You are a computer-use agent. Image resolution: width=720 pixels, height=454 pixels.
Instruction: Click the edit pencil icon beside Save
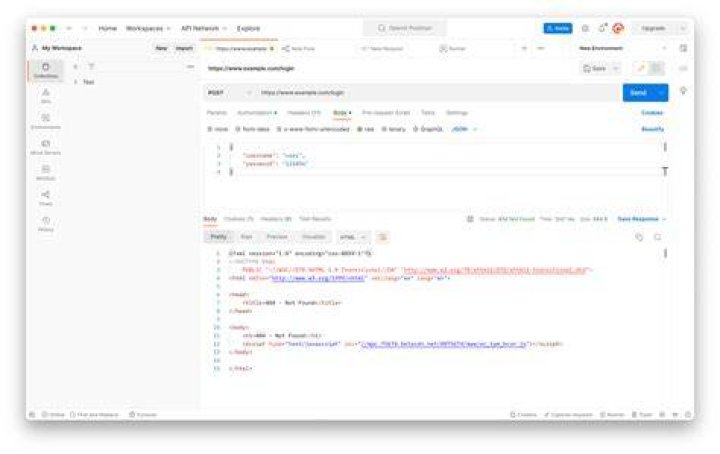click(641, 68)
